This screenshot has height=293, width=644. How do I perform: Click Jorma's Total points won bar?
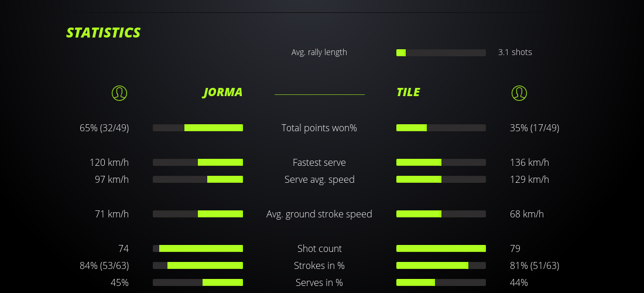pyautogui.click(x=198, y=128)
